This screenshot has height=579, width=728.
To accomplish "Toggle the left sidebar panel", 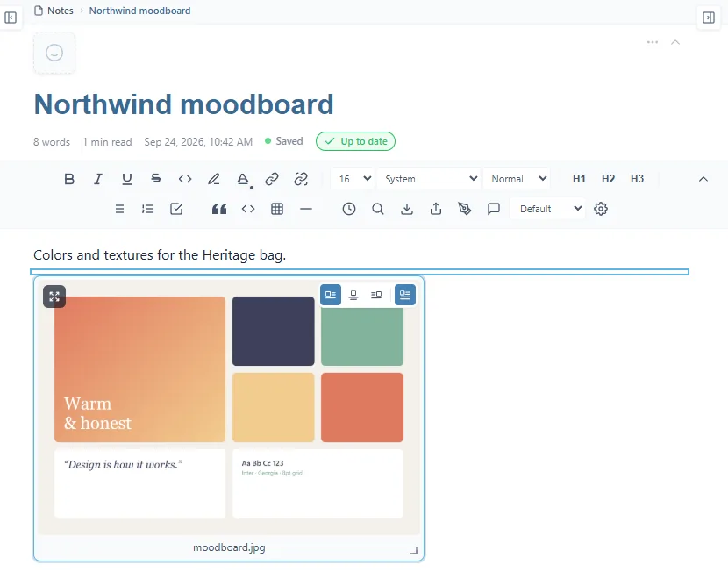I will (11, 18).
